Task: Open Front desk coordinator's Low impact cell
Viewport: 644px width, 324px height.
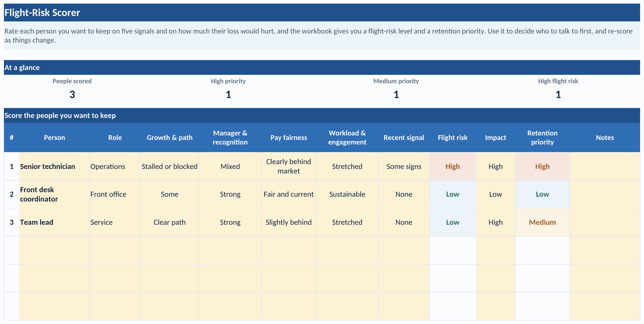Action: (x=496, y=194)
